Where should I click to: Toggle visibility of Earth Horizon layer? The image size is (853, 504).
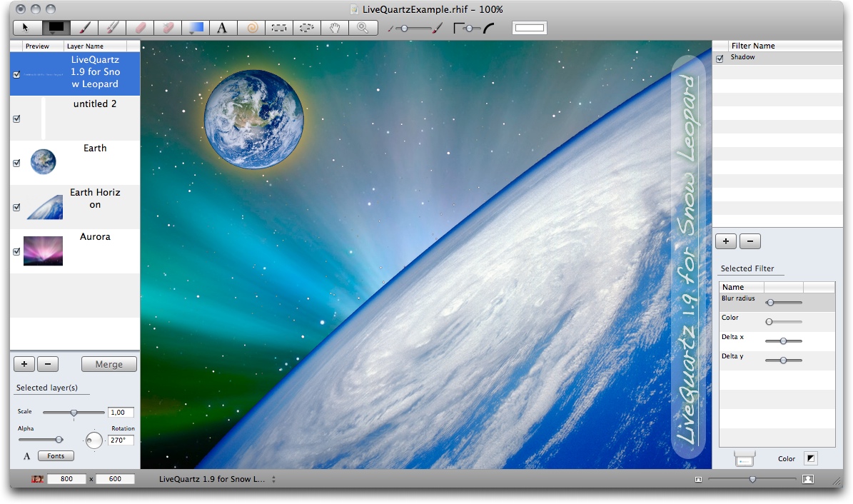[16, 207]
